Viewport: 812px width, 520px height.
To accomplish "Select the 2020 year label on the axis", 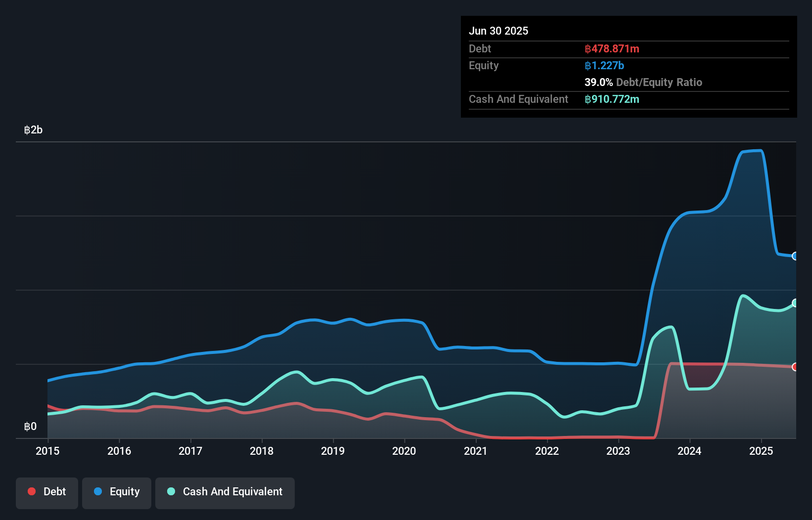I will [x=404, y=451].
